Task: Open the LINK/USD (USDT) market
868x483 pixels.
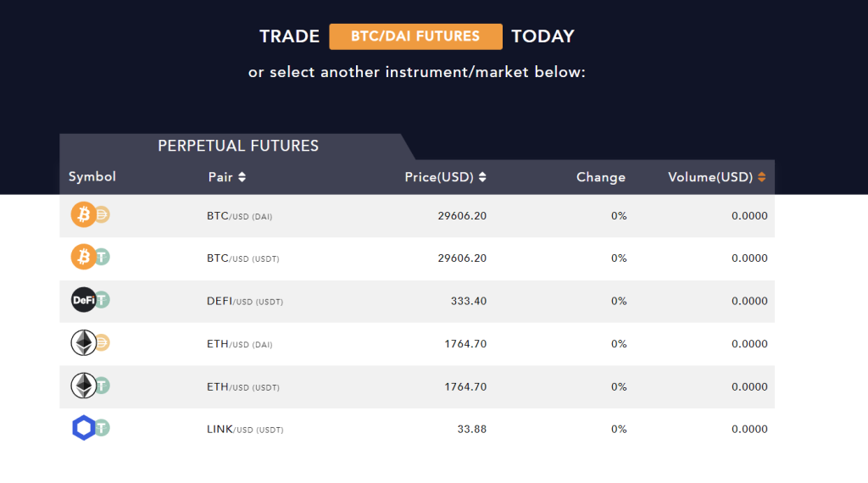Action: click(x=244, y=430)
